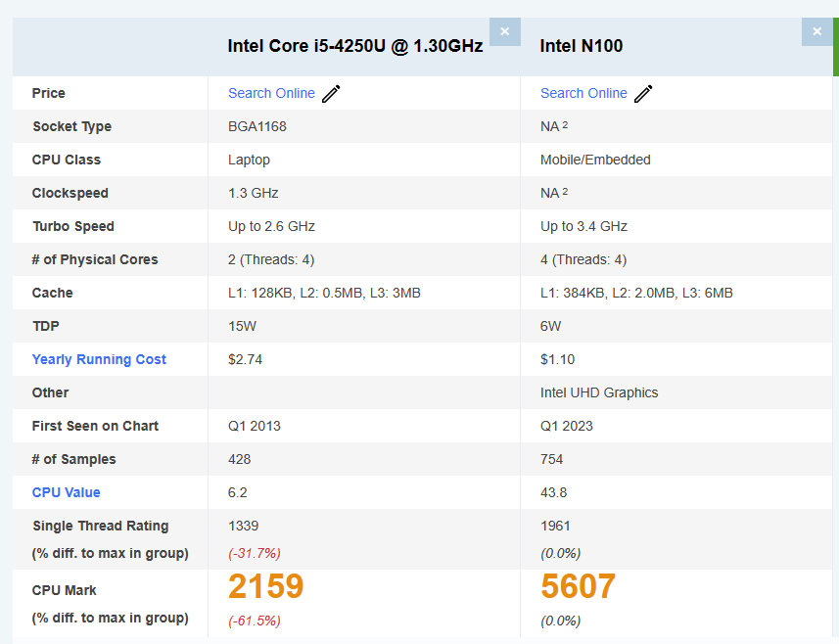Click the Mobile/Embedded CPU class value
The image size is (839, 644).
[x=595, y=160]
